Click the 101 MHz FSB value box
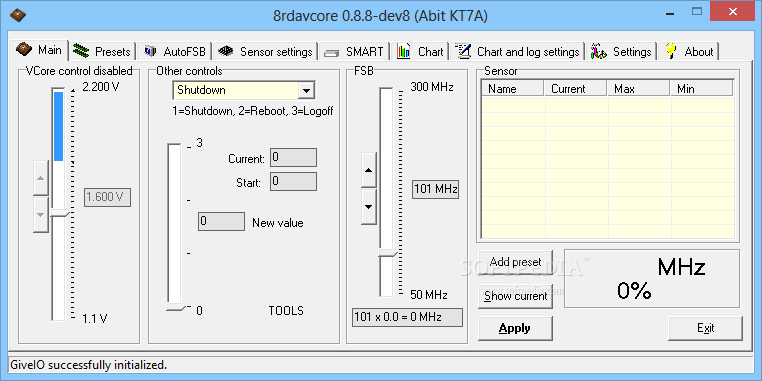Viewport: 762px width, 381px height. click(435, 189)
